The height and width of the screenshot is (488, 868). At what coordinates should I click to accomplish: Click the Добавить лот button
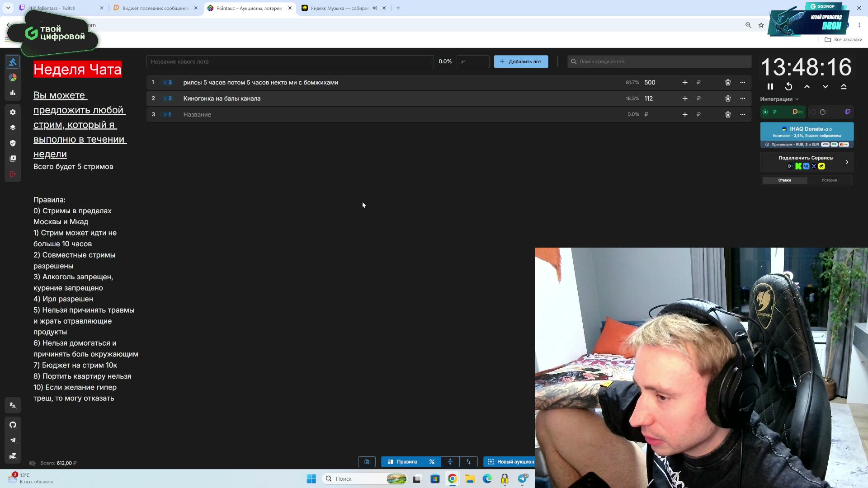click(521, 61)
